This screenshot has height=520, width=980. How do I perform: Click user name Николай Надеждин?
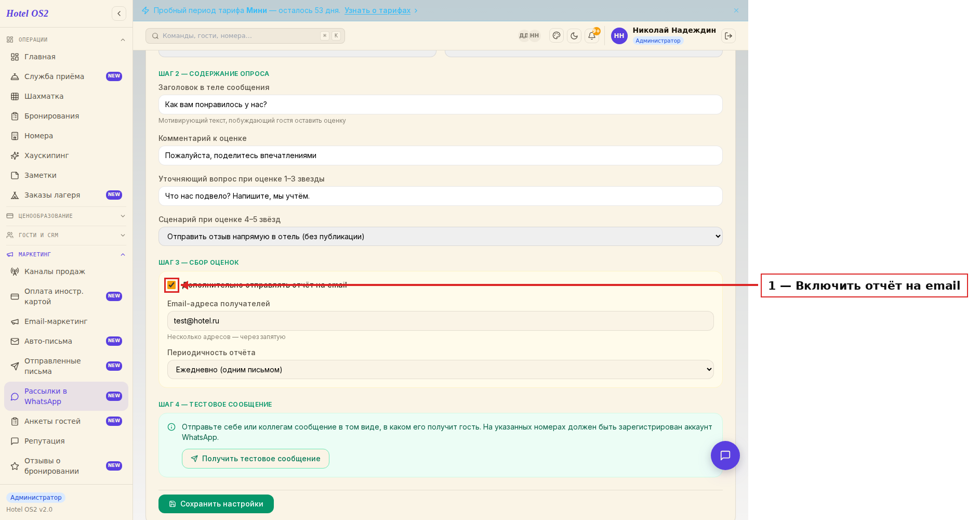click(x=674, y=30)
